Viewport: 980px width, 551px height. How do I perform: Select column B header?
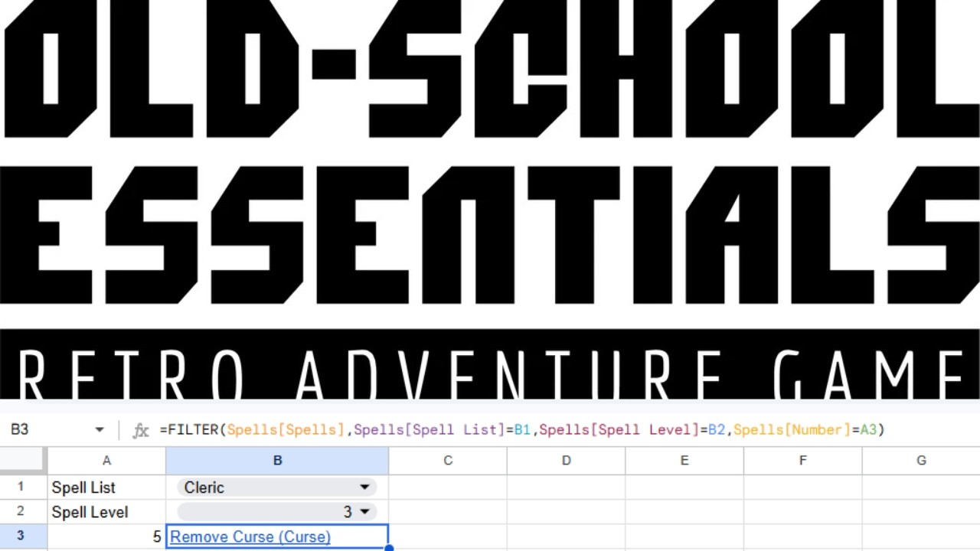click(x=277, y=461)
